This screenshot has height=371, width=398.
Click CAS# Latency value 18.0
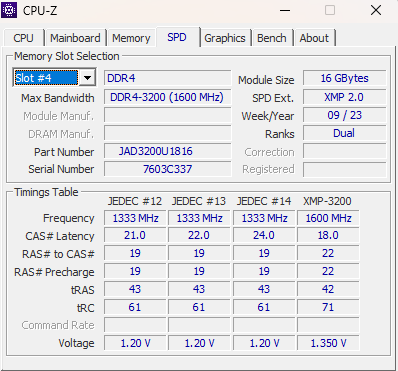click(328, 235)
